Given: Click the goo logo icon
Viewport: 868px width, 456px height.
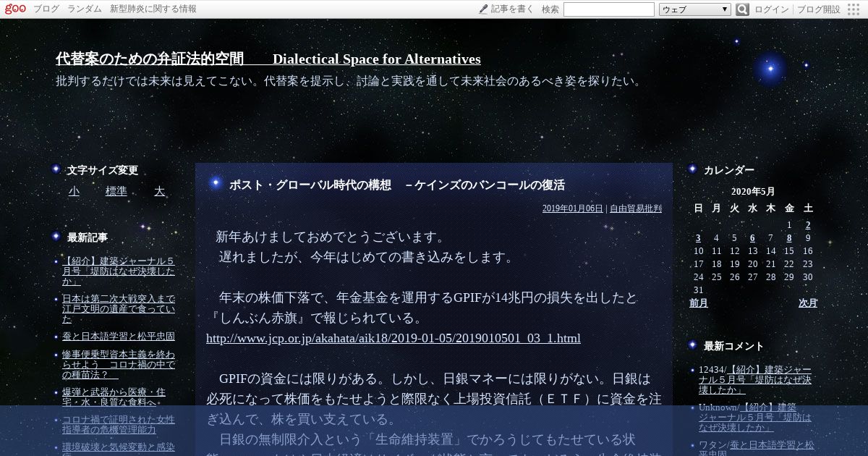Looking at the screenshot, I should click(x=16, y=9).
